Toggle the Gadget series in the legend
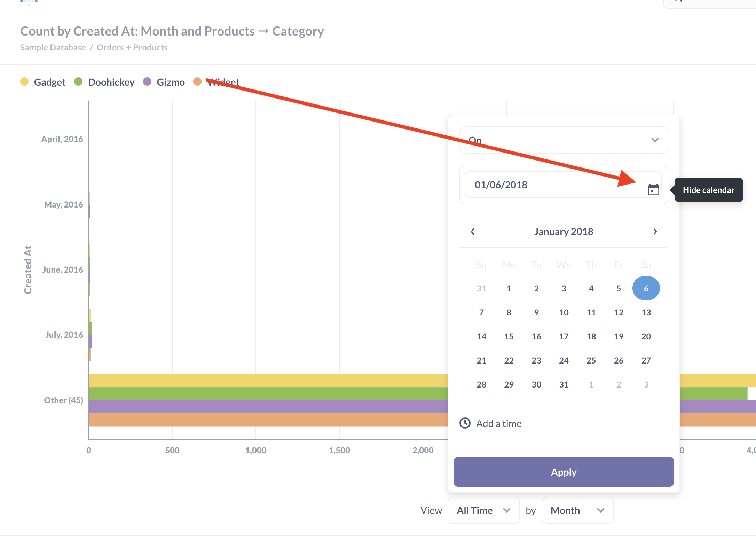The image size is (756, 539). pos(49,82)
